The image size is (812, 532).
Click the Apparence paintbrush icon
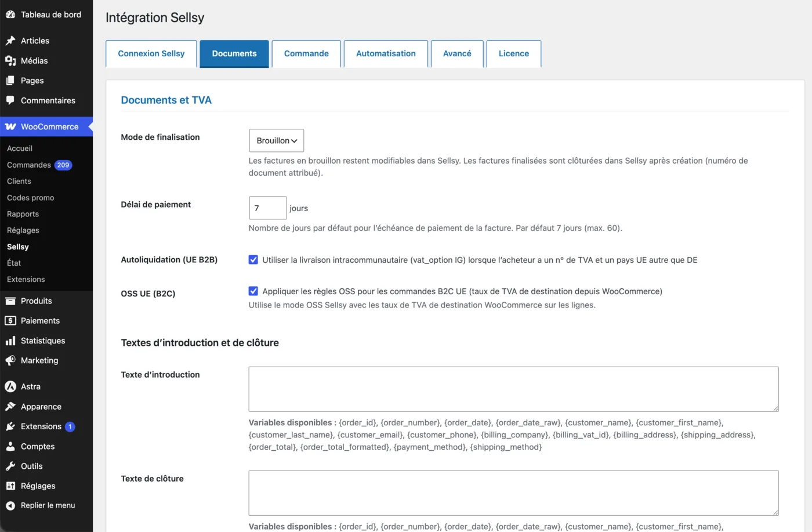pos(10,406)
